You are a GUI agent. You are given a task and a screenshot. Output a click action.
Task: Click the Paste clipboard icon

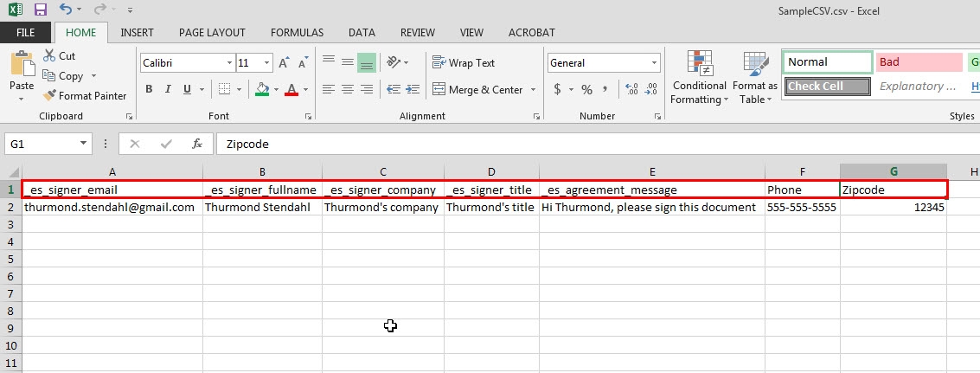pos(22,63)
